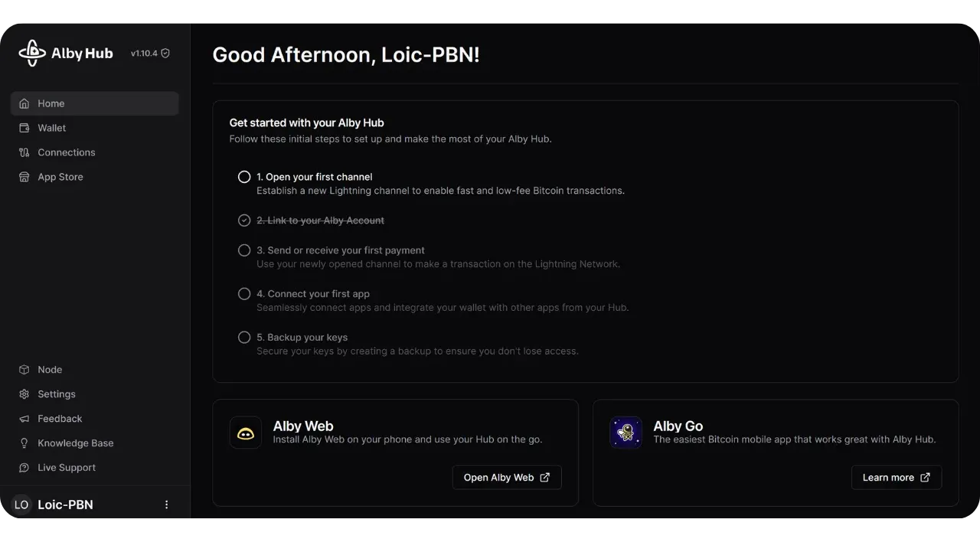This screenshot has width=980, height=542.
Task: Click the Alby Web app icon
Action: point(246,433)
